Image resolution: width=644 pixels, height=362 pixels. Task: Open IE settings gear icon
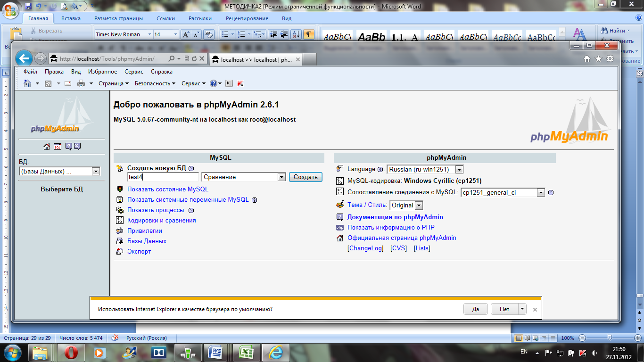[x=610, y=59]
